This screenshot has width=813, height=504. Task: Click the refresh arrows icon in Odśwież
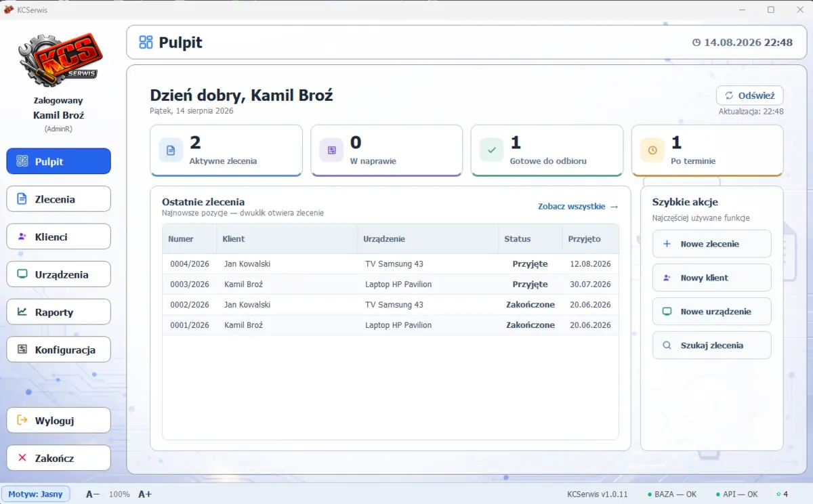(729, 96)
